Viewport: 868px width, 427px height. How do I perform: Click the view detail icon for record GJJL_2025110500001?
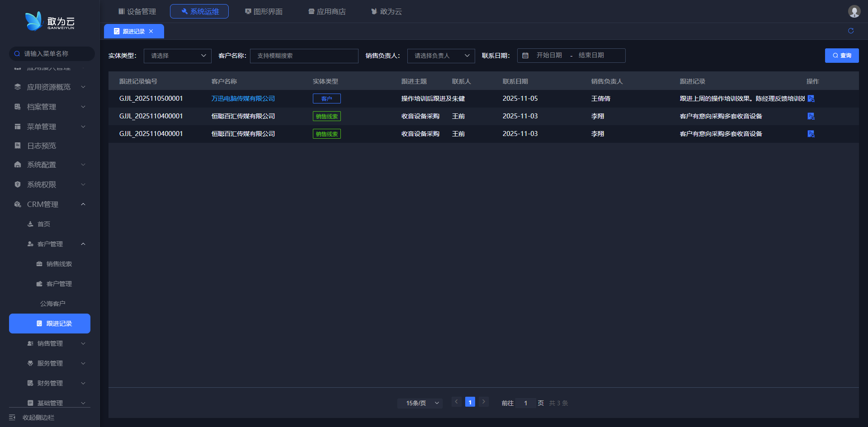point(811,99)
